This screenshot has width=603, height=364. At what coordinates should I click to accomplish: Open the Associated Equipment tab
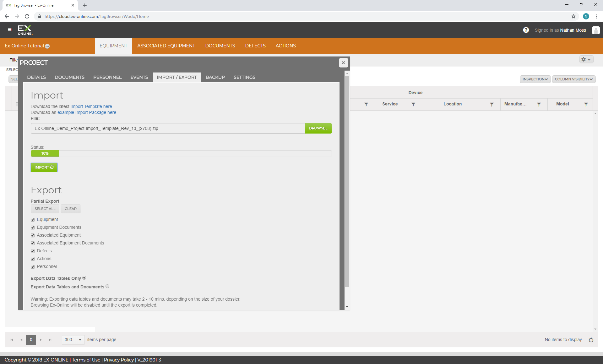pyautogui.click(x=166, y=46)
